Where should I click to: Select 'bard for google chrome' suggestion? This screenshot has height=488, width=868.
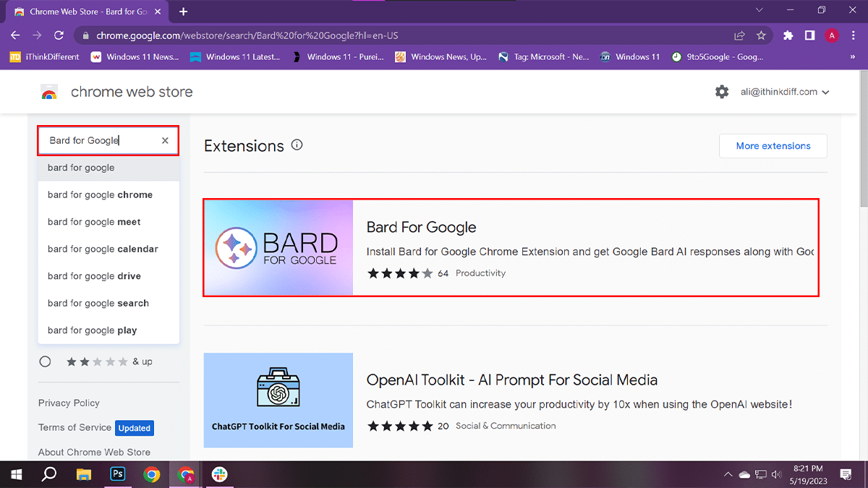pos(100,194)
